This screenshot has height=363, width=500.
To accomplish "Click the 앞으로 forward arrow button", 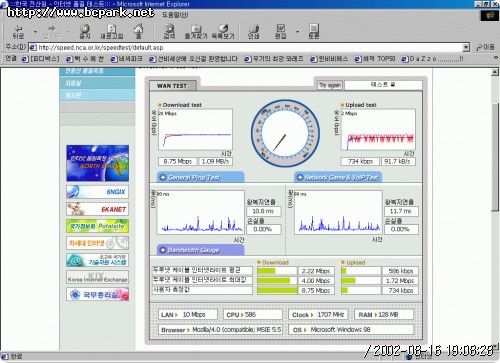I will pyautogui.click(x=52, y=31).
